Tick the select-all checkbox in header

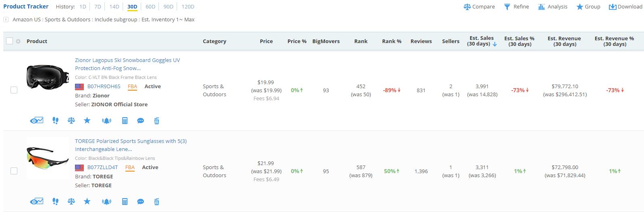[10, 41]
